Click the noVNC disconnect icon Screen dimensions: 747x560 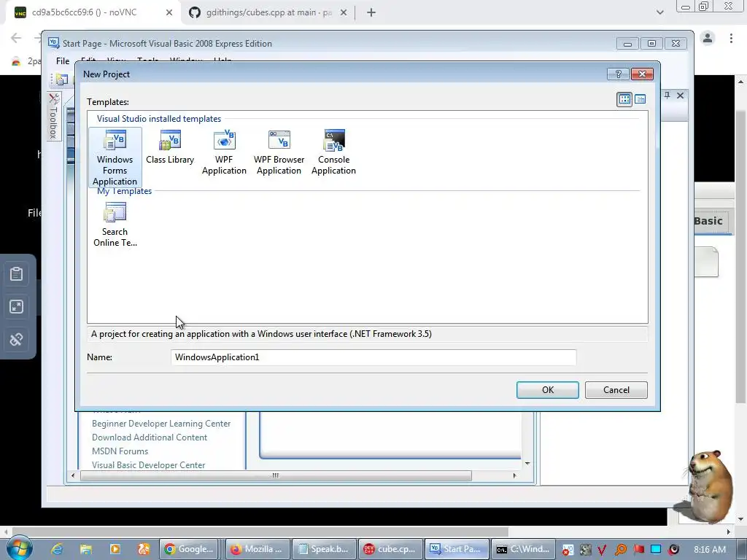coord(16,340)
